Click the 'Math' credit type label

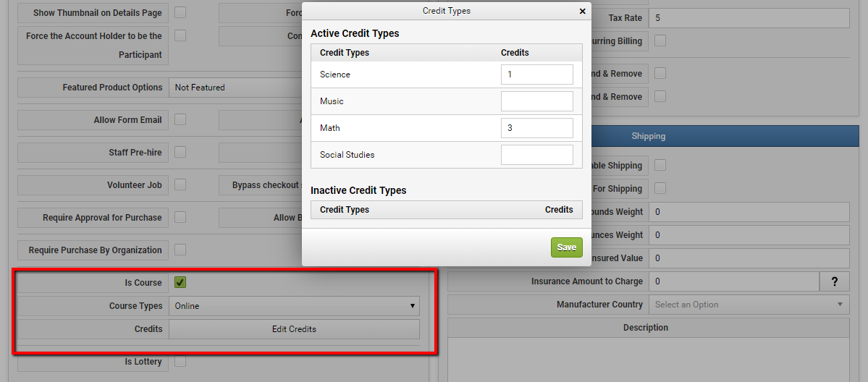pos(330,128)
